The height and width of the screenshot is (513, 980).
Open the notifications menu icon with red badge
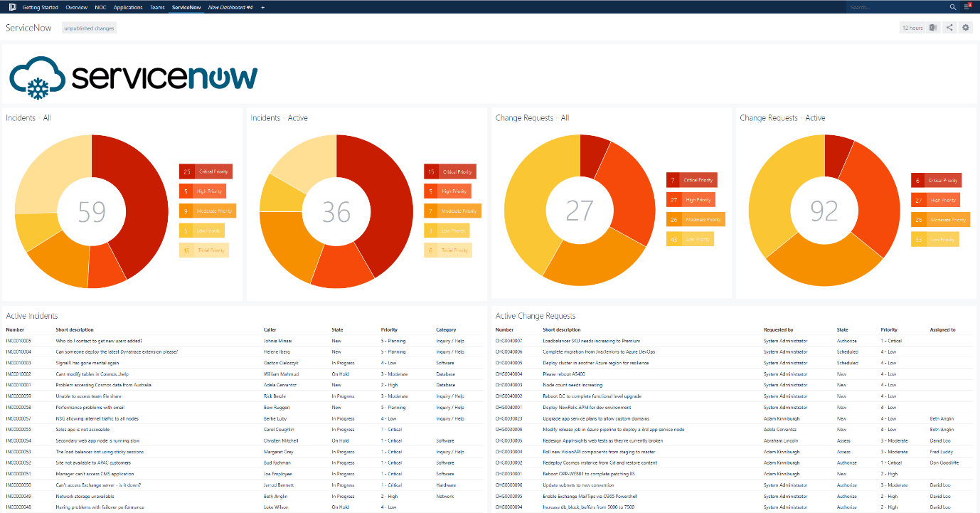point(968,6)
